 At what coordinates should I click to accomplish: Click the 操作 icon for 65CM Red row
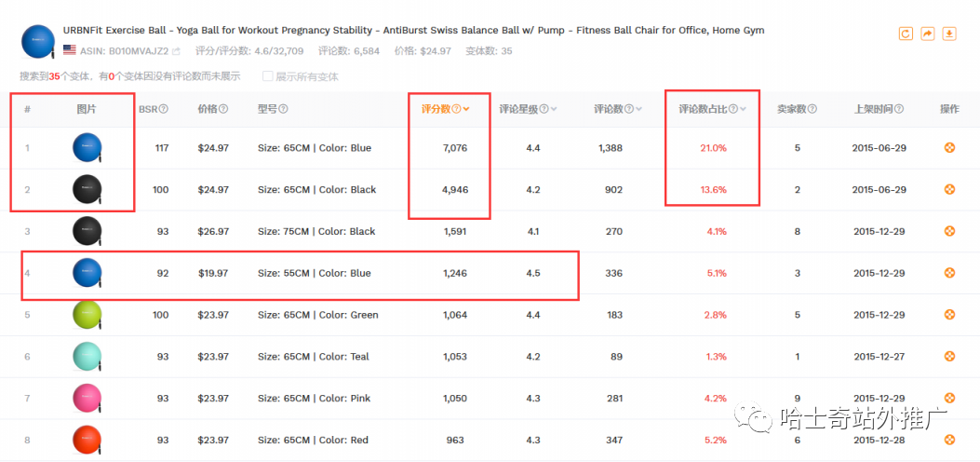click(949, 441)
